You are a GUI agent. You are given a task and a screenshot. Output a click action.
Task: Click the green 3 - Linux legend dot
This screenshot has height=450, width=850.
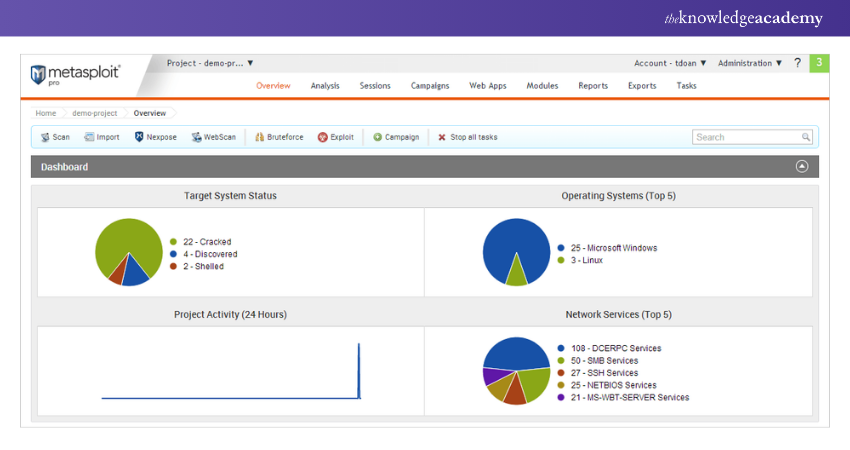561,260
